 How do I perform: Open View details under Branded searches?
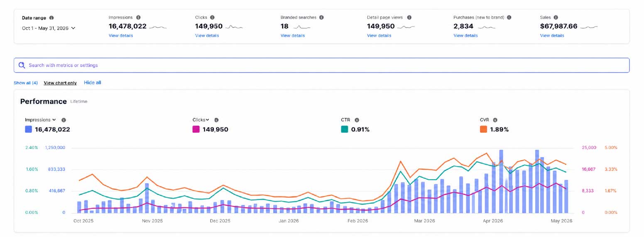(292, 36)
